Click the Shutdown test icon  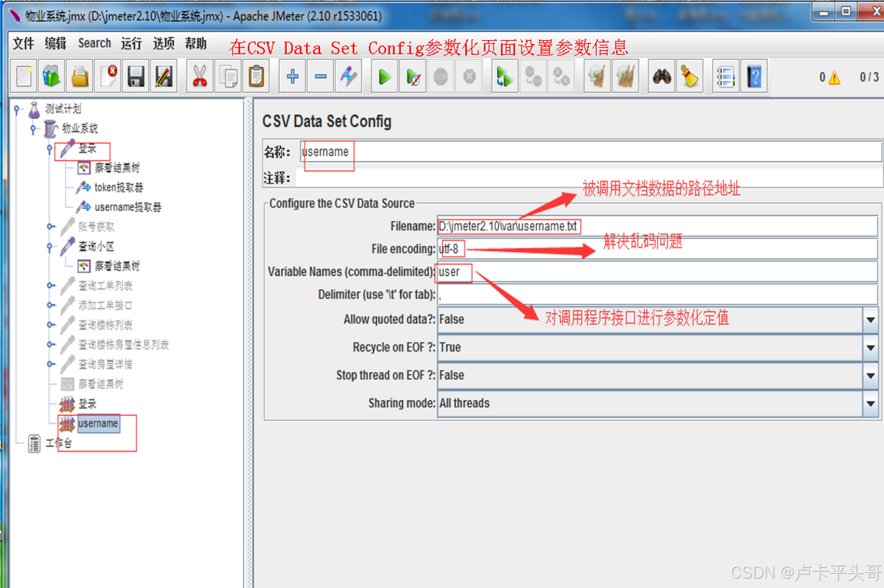[469, 77]
